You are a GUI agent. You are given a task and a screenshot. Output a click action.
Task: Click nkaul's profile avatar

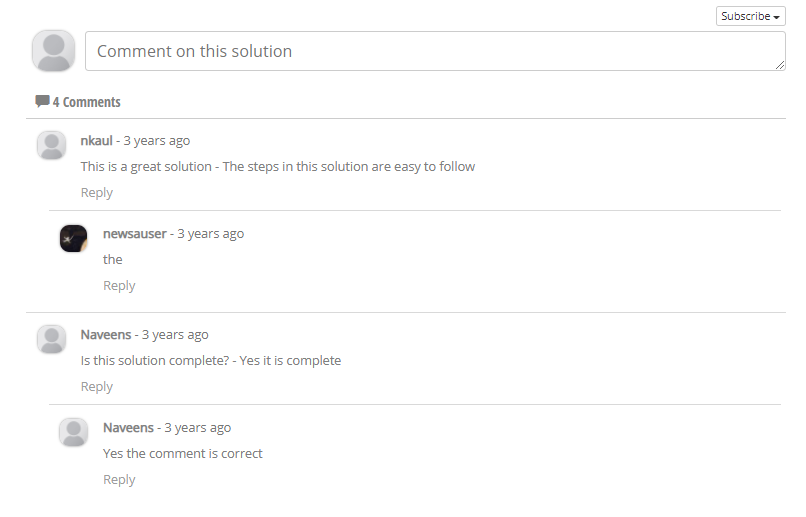(x=51, y=145)
